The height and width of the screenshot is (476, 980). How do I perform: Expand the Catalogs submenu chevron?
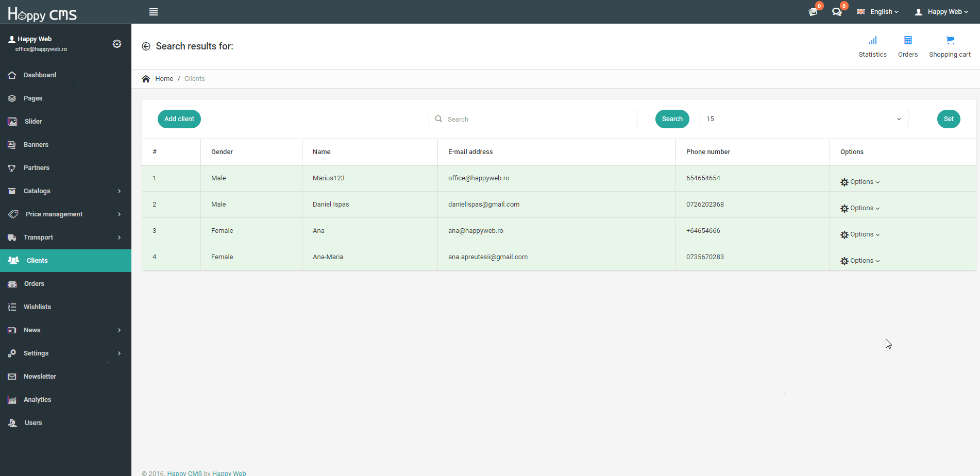119,191
